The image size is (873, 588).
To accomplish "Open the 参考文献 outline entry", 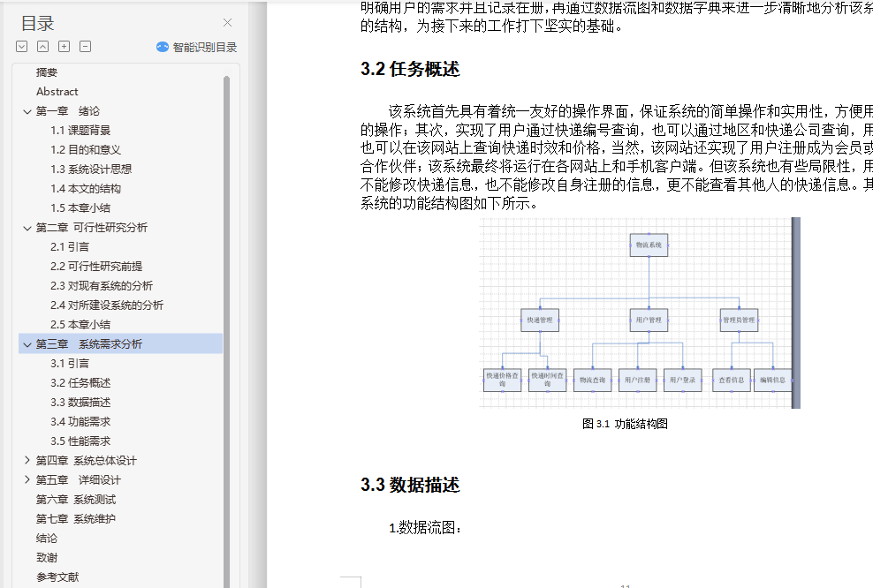I will tap(57, 577).
